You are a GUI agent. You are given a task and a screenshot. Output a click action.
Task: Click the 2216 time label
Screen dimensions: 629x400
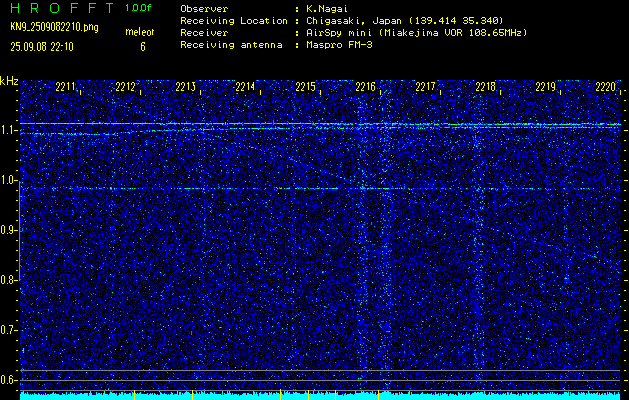click(x=365, y=87)
